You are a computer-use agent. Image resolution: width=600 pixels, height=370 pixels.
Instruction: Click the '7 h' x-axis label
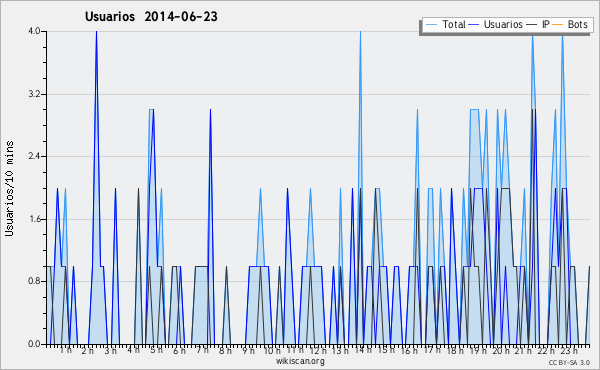click(202, 350)
